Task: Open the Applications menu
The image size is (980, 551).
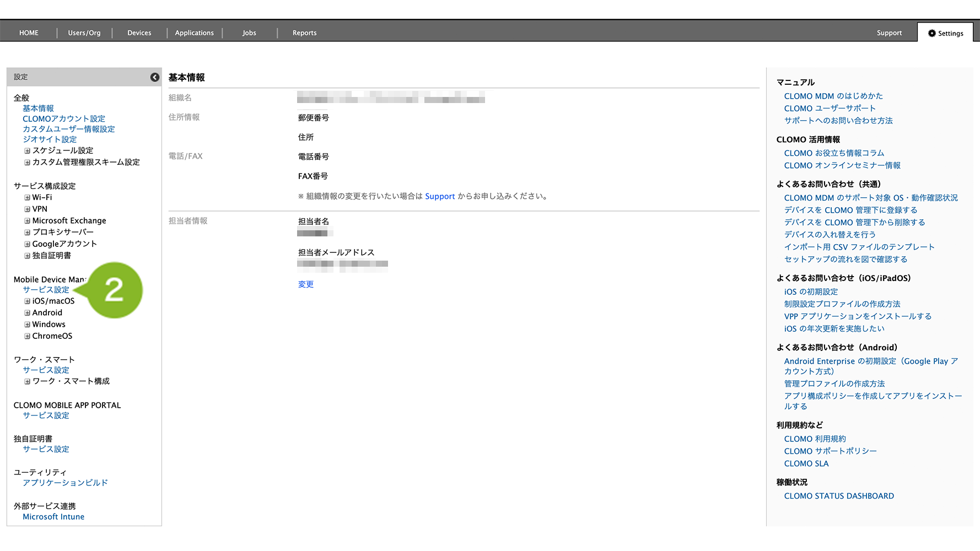Action: [x=194, y=33]
